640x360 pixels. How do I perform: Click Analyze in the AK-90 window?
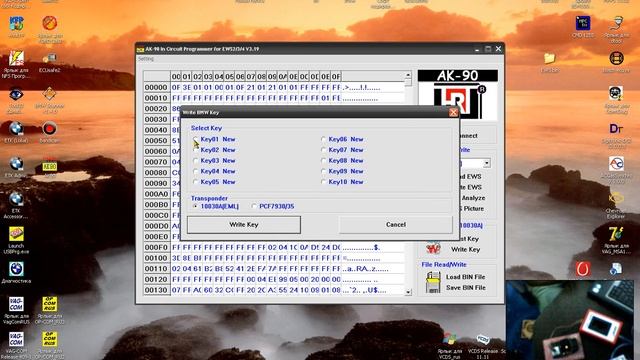tap(473, 198)
